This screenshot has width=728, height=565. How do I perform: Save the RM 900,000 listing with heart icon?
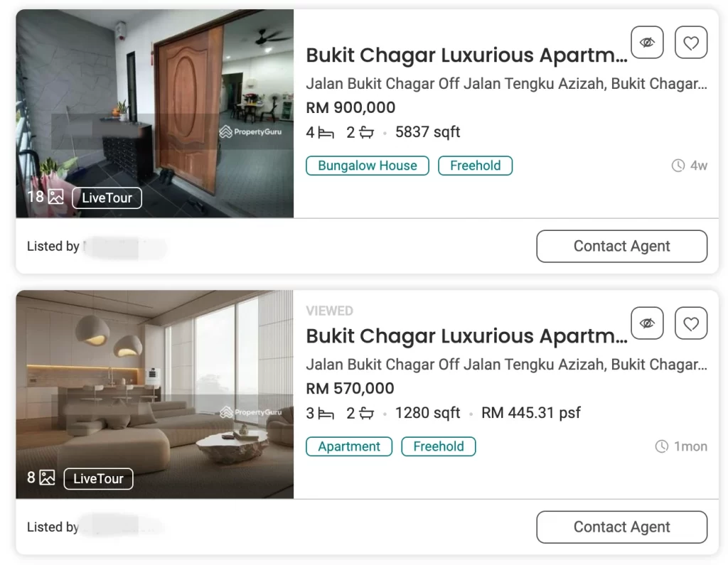pyautogui.click(x=691, y=42)
